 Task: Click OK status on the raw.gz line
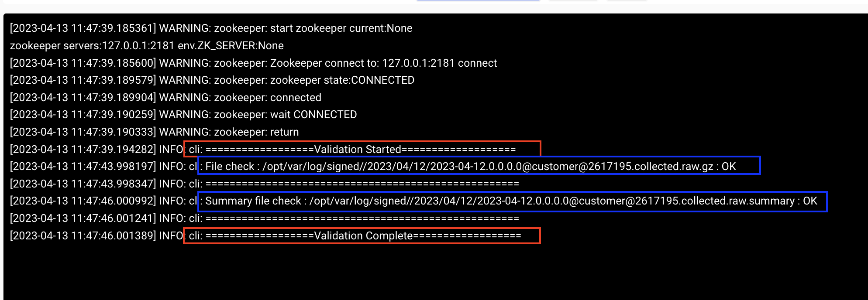click(x=729, y=167)
